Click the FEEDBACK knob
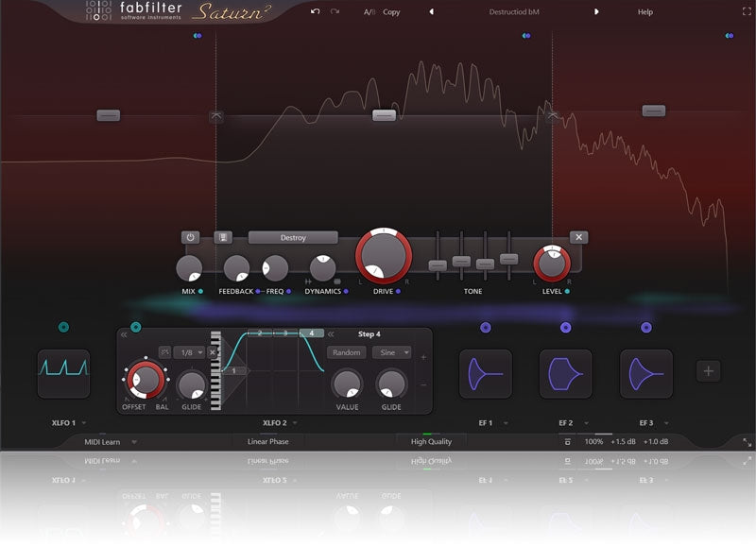Screen dimensions: 756x546 236,268
